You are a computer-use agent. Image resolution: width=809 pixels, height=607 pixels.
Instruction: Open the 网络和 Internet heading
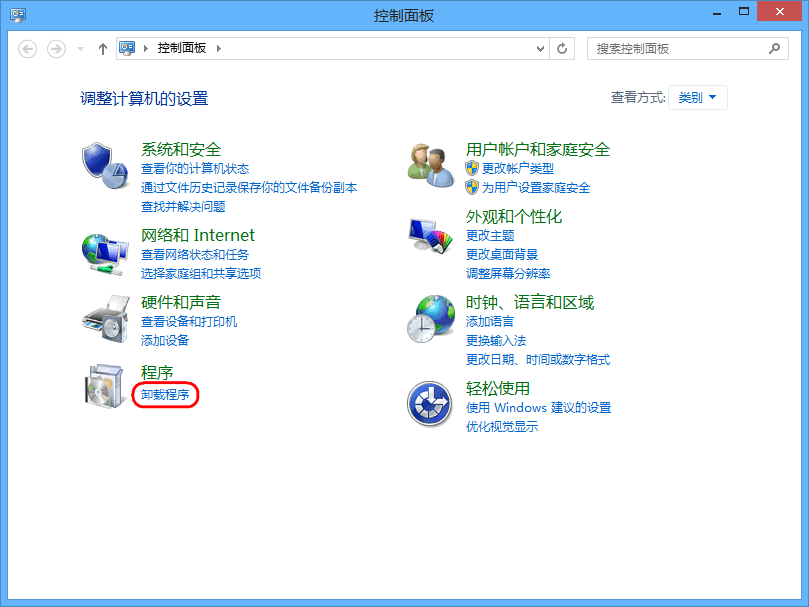[198, 235]
